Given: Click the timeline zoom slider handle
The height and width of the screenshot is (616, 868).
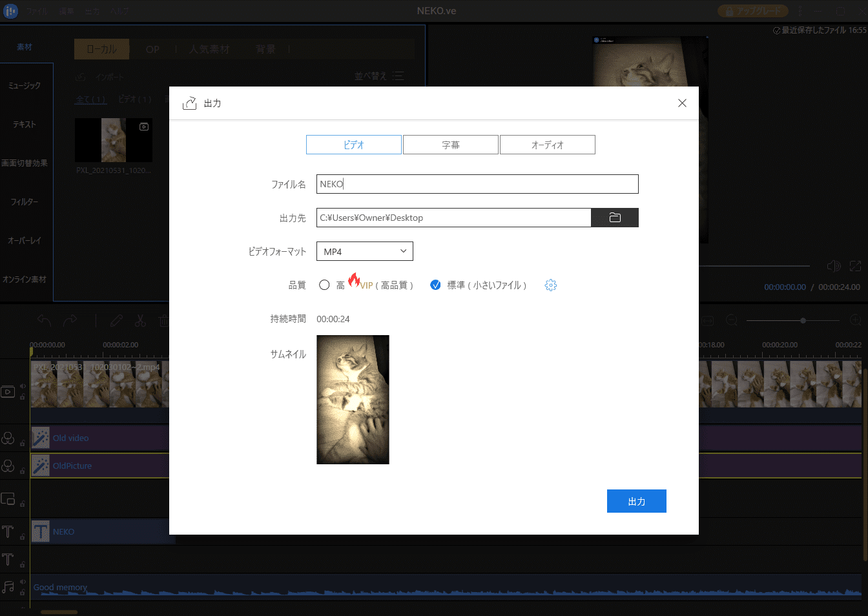Looking at the screenshot, I should coord(803,320).
